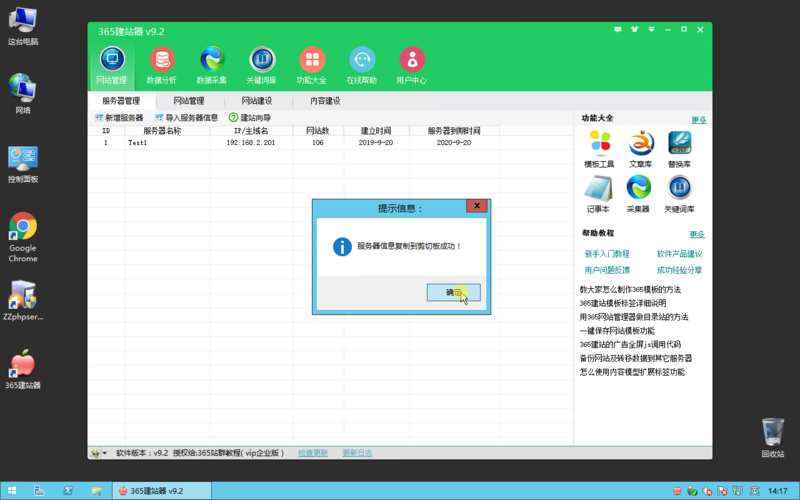Click 服务器名称 column header

(x=167, y=131)
